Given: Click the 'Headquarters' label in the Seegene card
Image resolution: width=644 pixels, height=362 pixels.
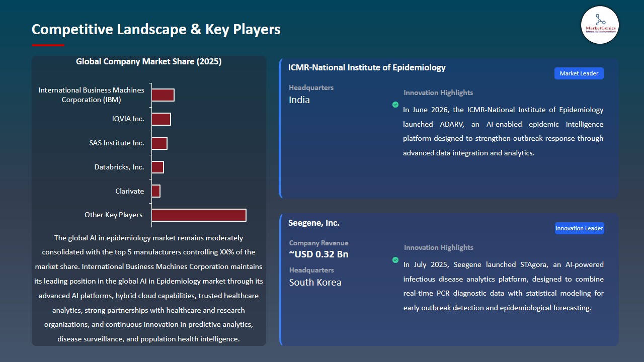Looking at the screenshot, I should [x=311, y=270].
